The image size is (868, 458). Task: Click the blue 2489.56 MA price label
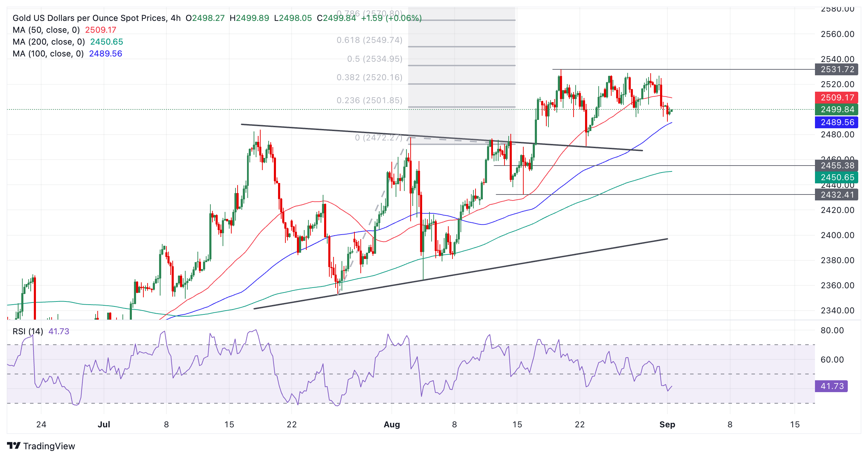click(x=836, y=122)
